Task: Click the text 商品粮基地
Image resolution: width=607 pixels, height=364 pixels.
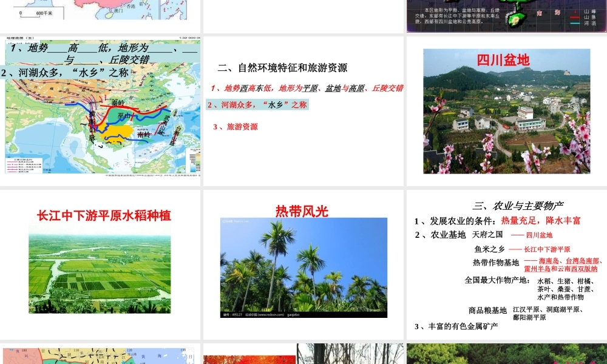Action: tap(487, 310)
